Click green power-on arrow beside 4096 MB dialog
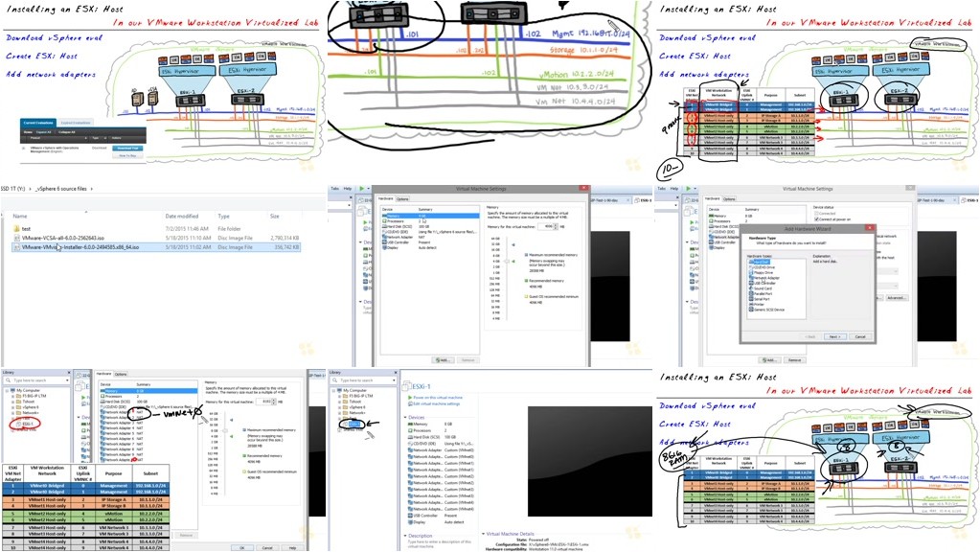This screenshot has height=552, width=980. (361, 188)
